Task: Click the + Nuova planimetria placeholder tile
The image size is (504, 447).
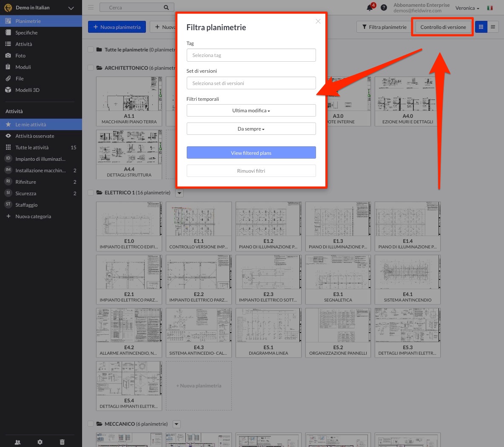Action: click(x=199, y=386)
